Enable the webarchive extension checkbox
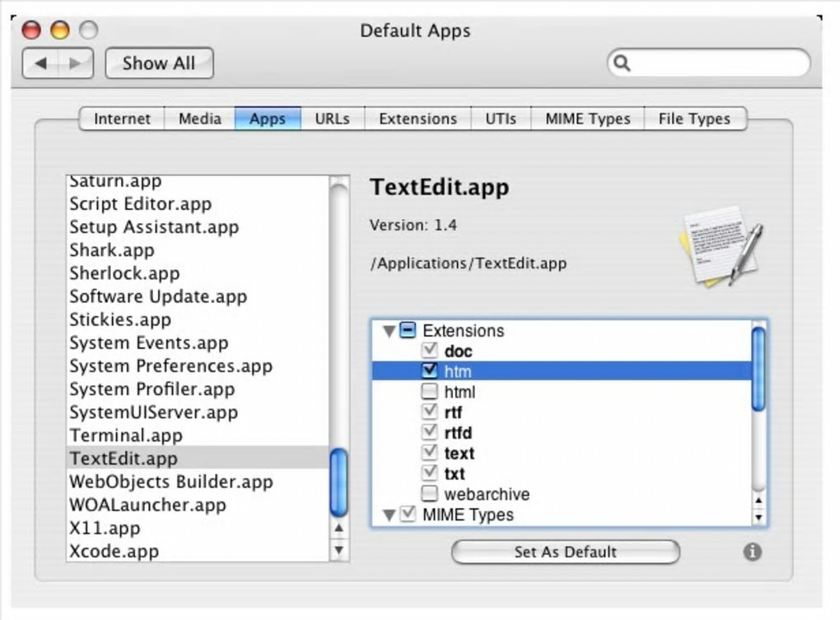The height and width of the screenshot is (620, 840). tap(430, 493)
